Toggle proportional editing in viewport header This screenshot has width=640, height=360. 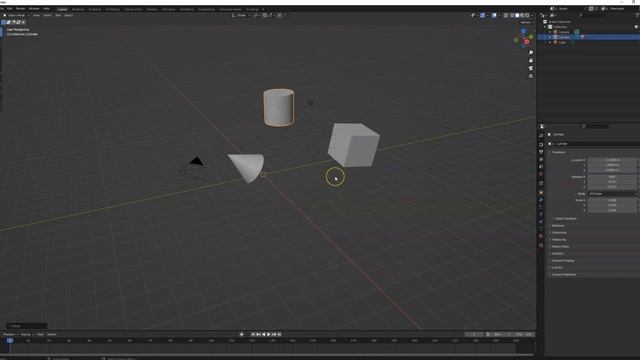pos(280,15)
